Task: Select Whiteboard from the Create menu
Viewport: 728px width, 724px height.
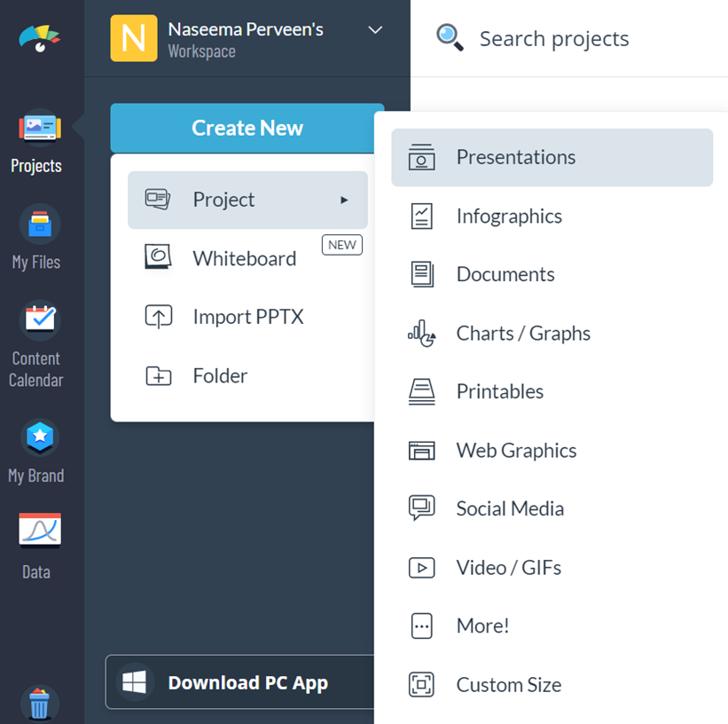Action: tap(245, 258)
